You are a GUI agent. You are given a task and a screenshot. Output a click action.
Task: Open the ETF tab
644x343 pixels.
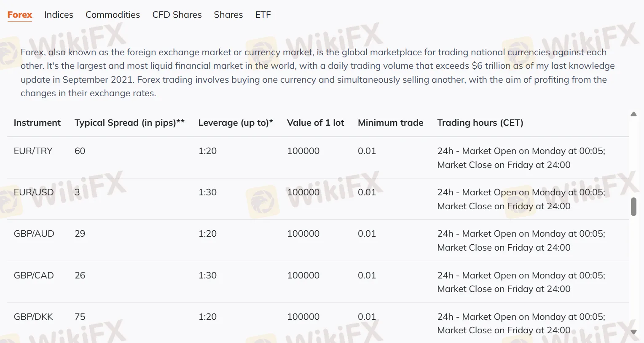[263, 14]
